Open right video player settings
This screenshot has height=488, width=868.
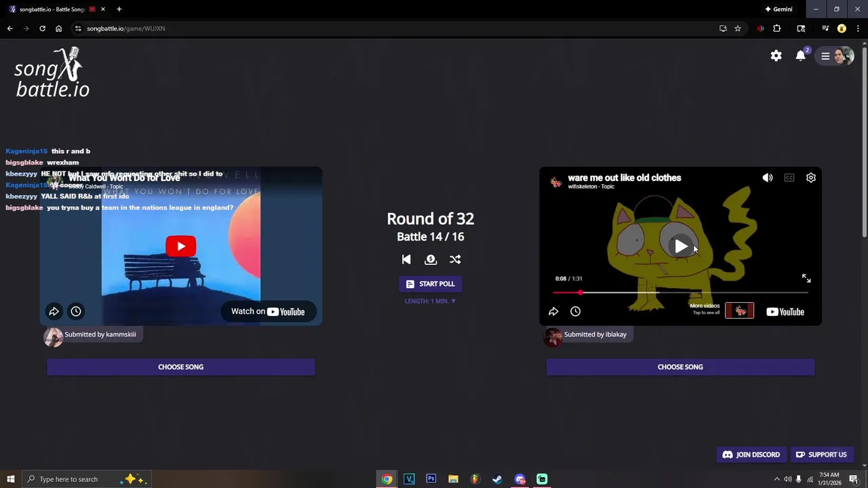tap(811, 178)
